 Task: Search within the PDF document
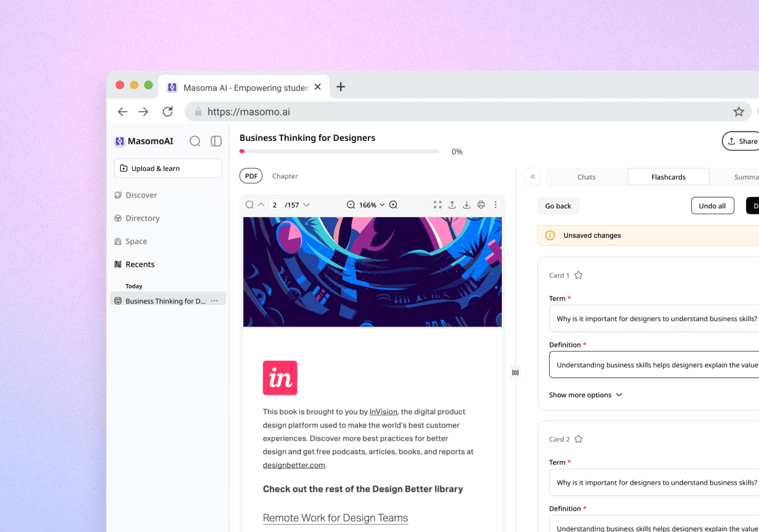[x=249, y=205]
